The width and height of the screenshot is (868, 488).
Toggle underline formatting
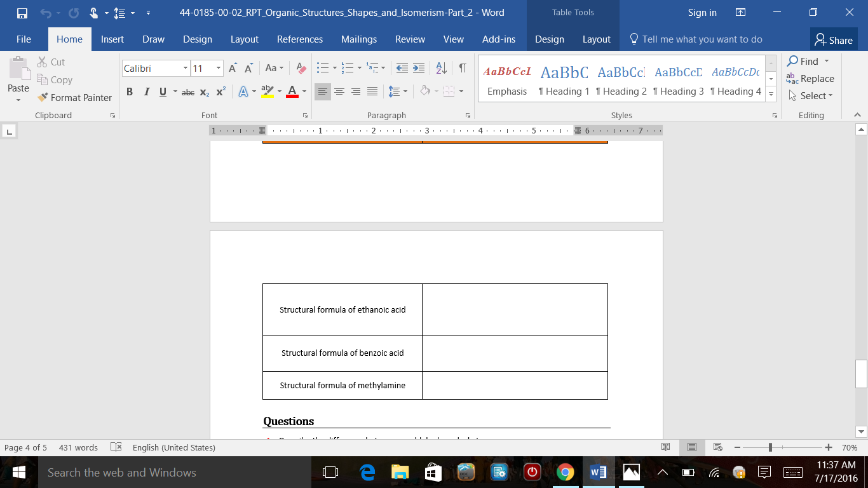coord(163,91)
